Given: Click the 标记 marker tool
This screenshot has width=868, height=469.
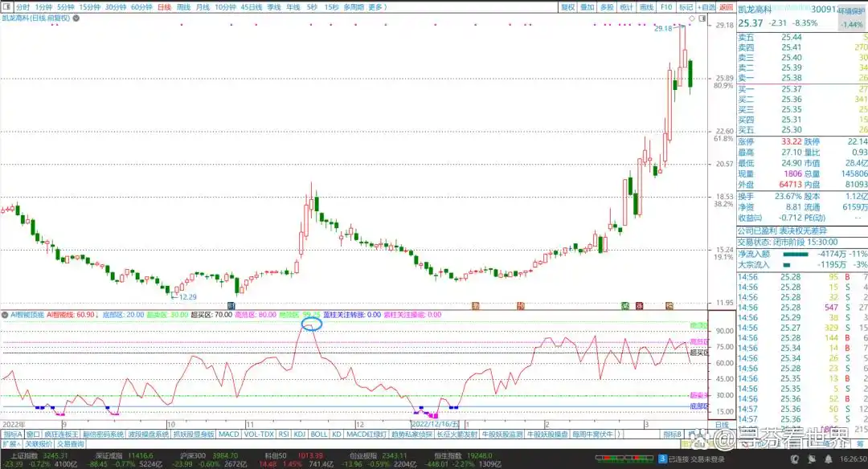Looking at the screenshot, I should point(686,6).
